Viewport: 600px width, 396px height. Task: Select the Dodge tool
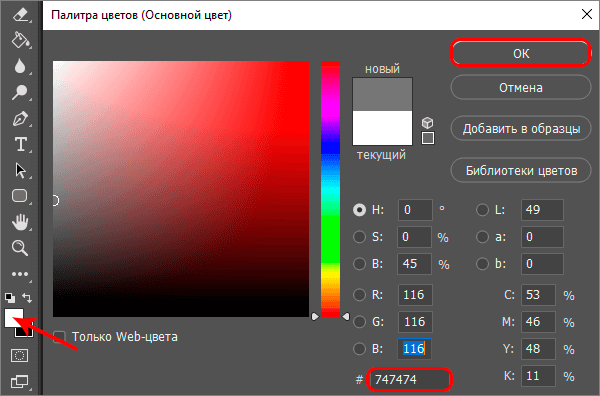pyautogui.click(x=20, y=92)
